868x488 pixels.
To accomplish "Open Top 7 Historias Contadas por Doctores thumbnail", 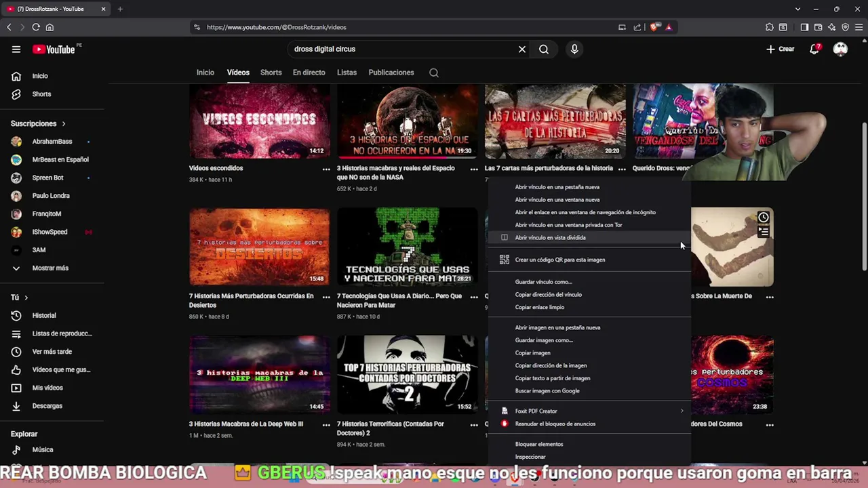I will click(408, 374).
